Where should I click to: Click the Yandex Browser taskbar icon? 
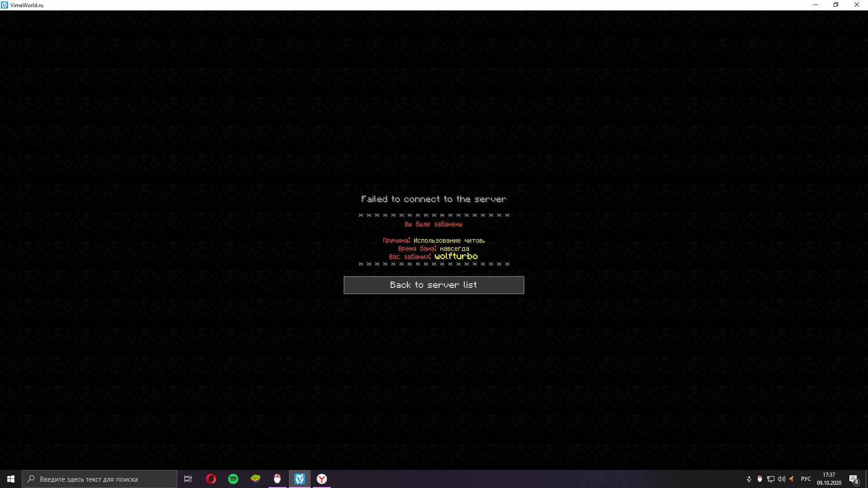322,479
